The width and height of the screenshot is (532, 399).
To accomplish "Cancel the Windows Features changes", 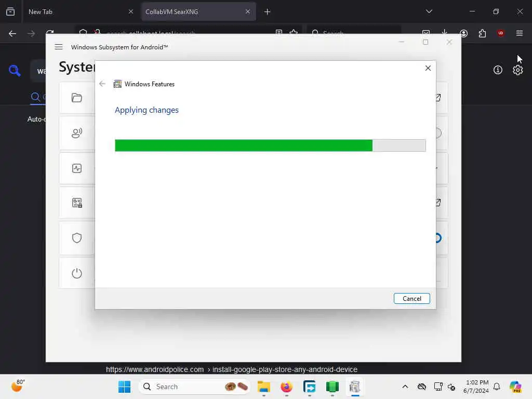I will tap(411, 299).
